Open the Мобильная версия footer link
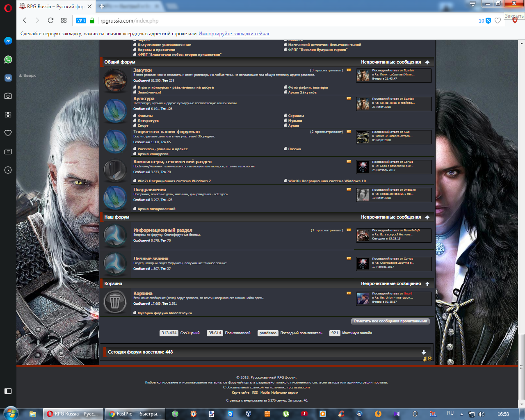This screenshot has width=525, height=420. pyautogui.click(x=285, y=393)
